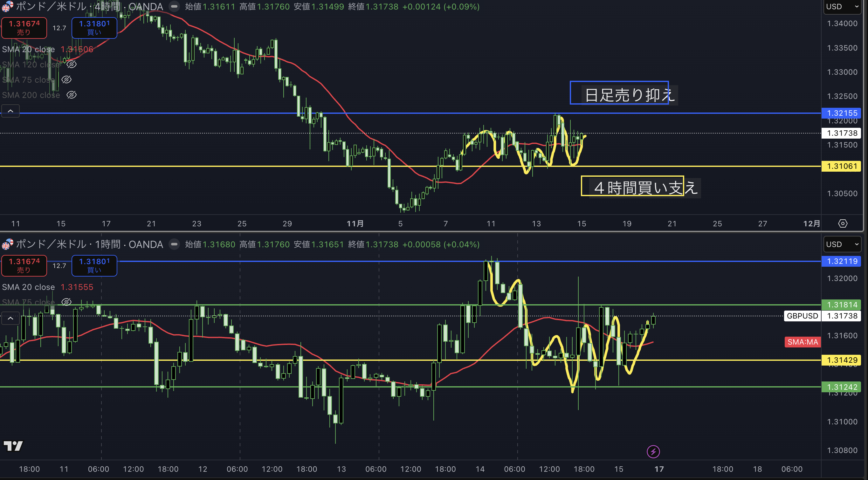
Task: Click the minus circle icon beside the 1時間 OANDA title
Action: point(174,244)
